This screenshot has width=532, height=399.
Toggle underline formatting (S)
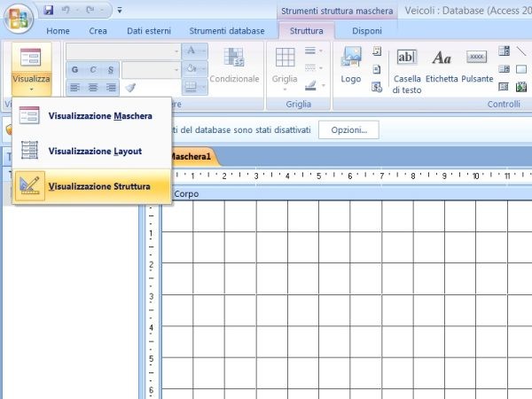[x=110, y=69]
